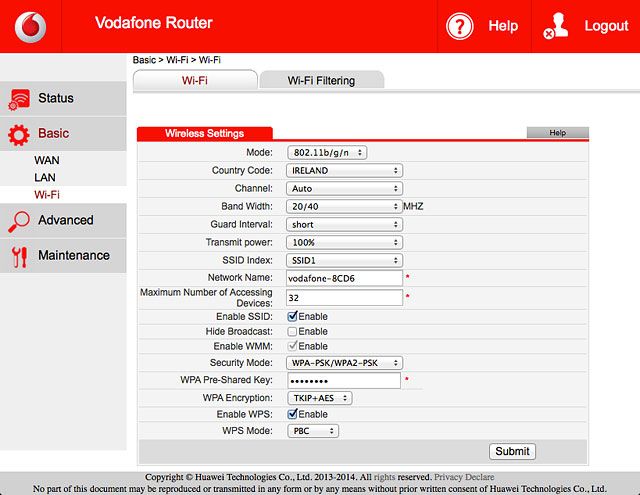
Task: Toggle the Enable WPS checkbox
Action: (292, 414)
